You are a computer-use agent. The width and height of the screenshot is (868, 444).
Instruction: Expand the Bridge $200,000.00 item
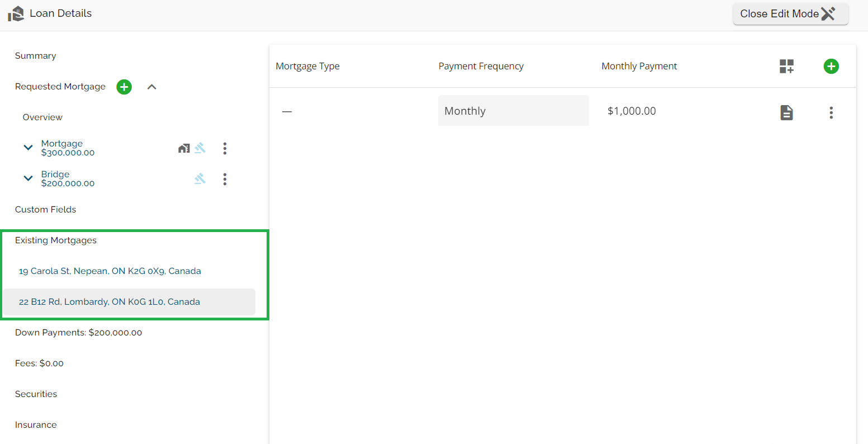tap(28, 178)
